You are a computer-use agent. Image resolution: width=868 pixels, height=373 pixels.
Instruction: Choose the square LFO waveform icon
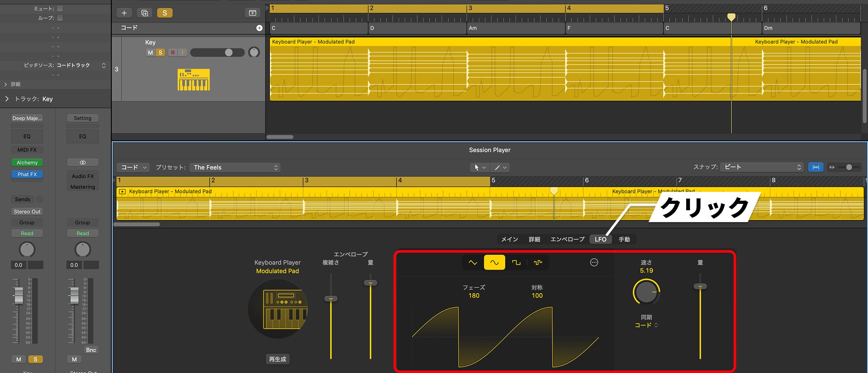pos(516,263)
